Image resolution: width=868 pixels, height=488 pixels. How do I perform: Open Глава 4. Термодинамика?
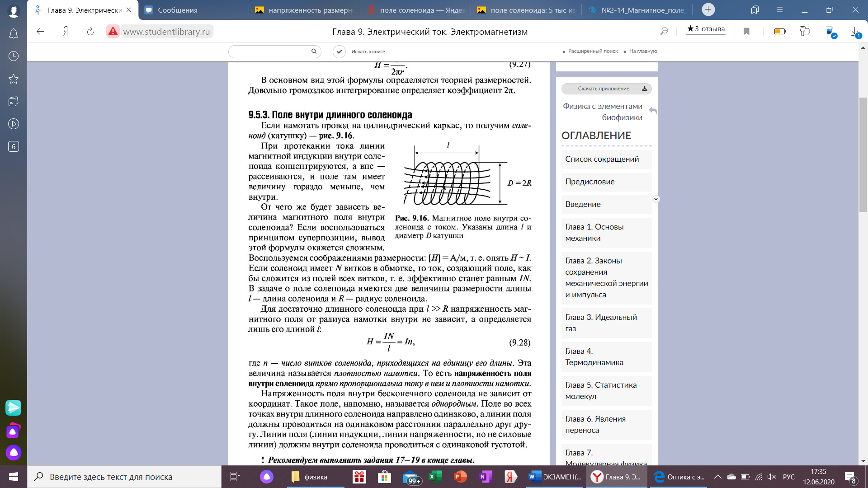click(606, 357)
